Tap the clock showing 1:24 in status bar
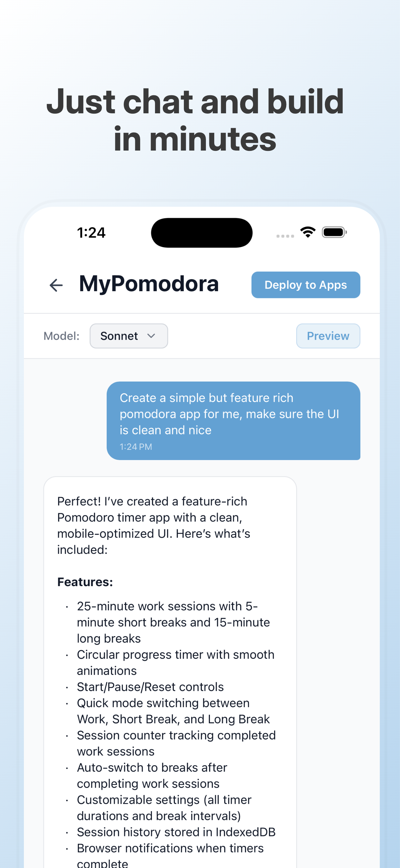The height and width of the screenshot is (868, 400). 91,232
